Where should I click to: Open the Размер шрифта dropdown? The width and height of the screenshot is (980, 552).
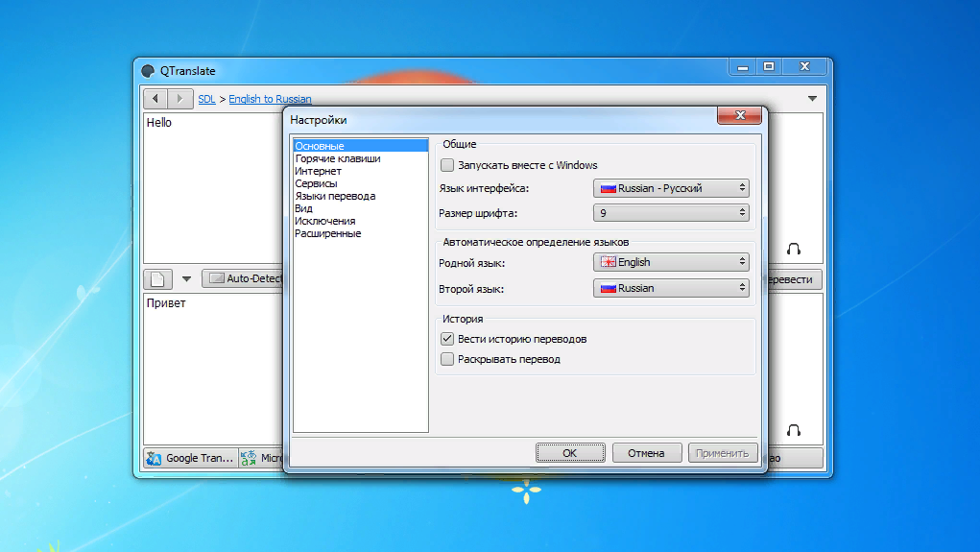click(671, 213)
